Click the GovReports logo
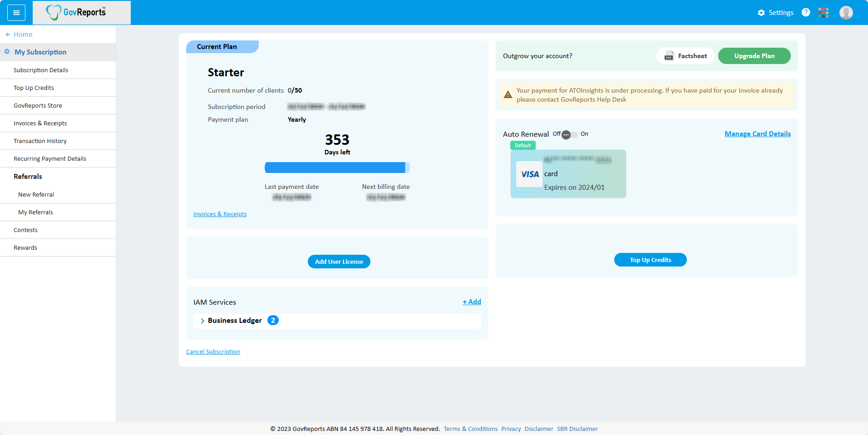 (76, 12)
